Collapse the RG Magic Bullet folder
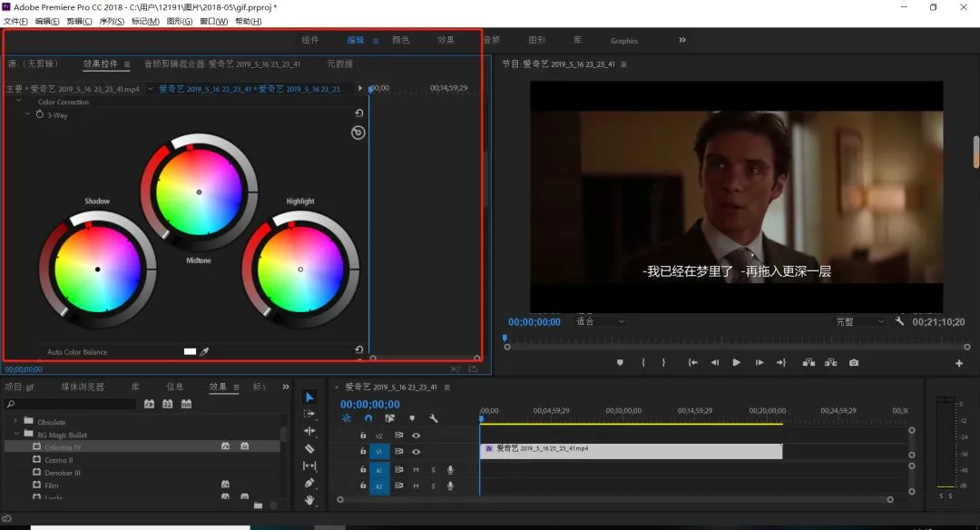Viewport: 980px width, 530px height. (x=15, y=435)
